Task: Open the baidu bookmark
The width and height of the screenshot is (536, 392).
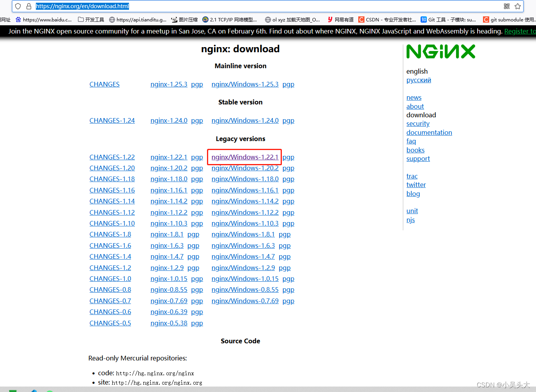Action: click(44, 19)
